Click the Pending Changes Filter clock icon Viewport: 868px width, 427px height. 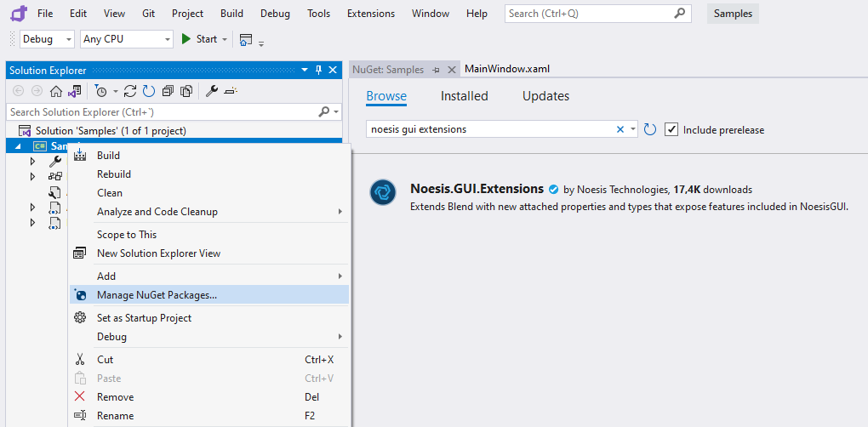100,91
